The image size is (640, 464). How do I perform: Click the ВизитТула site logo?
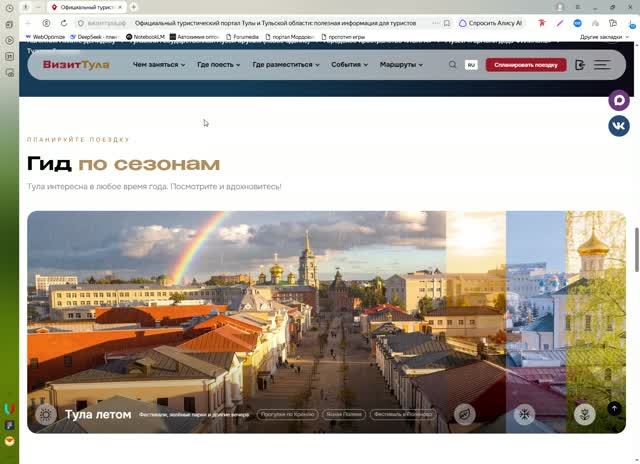tap(76, 64)
